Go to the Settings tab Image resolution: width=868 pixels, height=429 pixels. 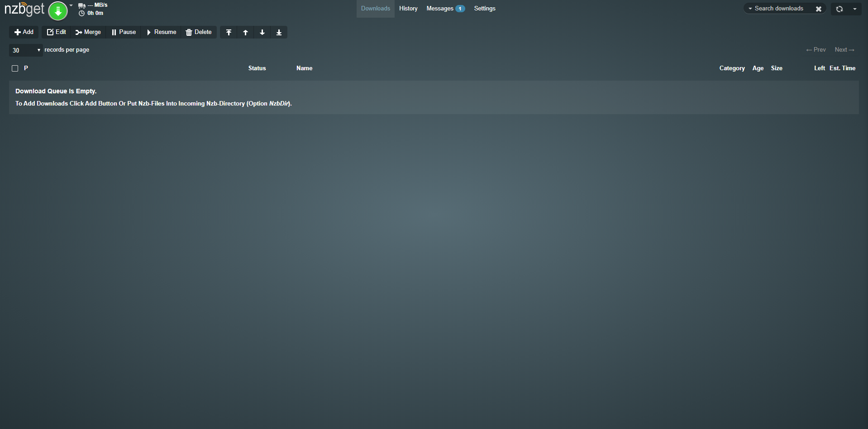tap(485, 9)
